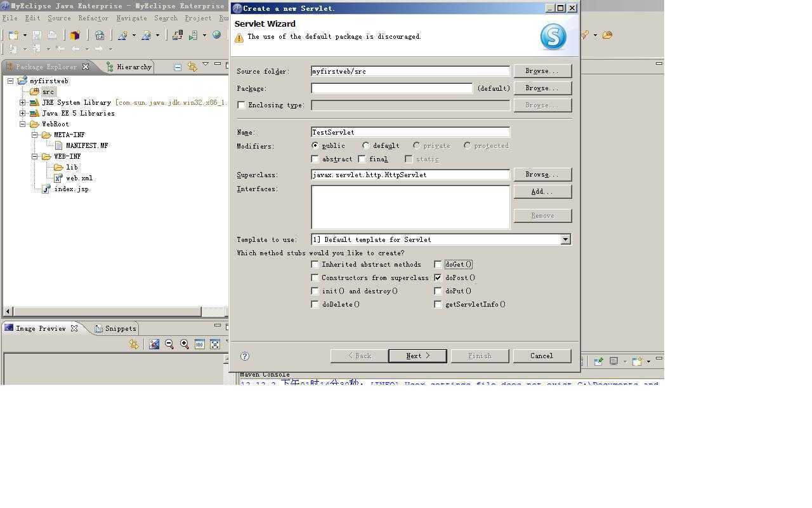This screenshot has height=508, width=812.
Task: Click the image picture icon in Image Preview
Action: pyautogui.click(x=154, y=344)
